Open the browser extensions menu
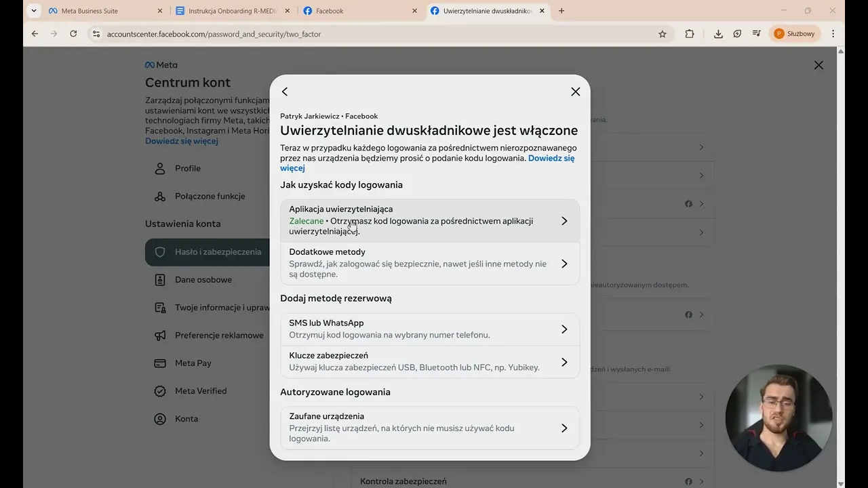 [x=690, y=34]
